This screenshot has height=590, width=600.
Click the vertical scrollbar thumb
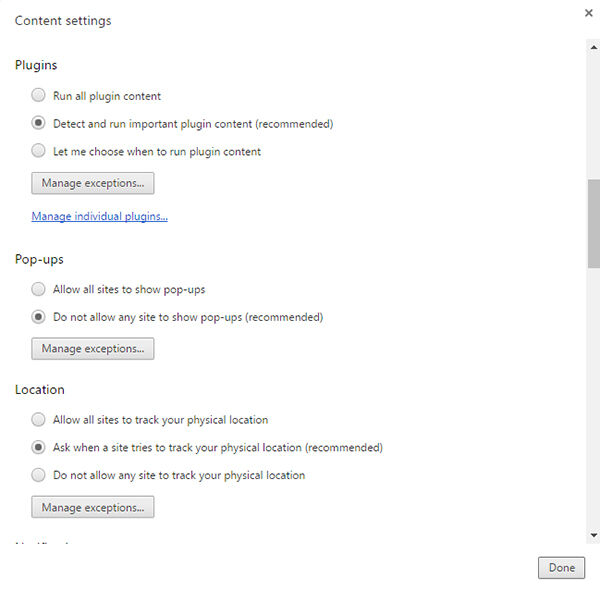coord(594,223)
